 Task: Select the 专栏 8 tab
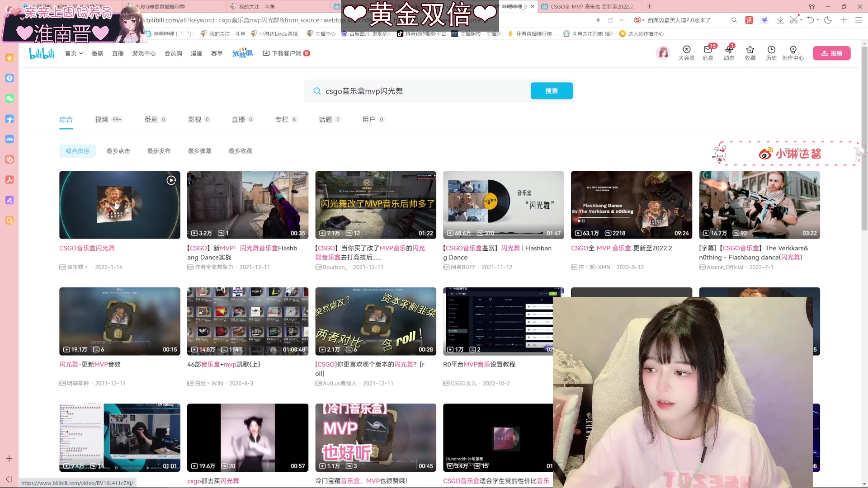pyautogui.click(x=287, y=120)
